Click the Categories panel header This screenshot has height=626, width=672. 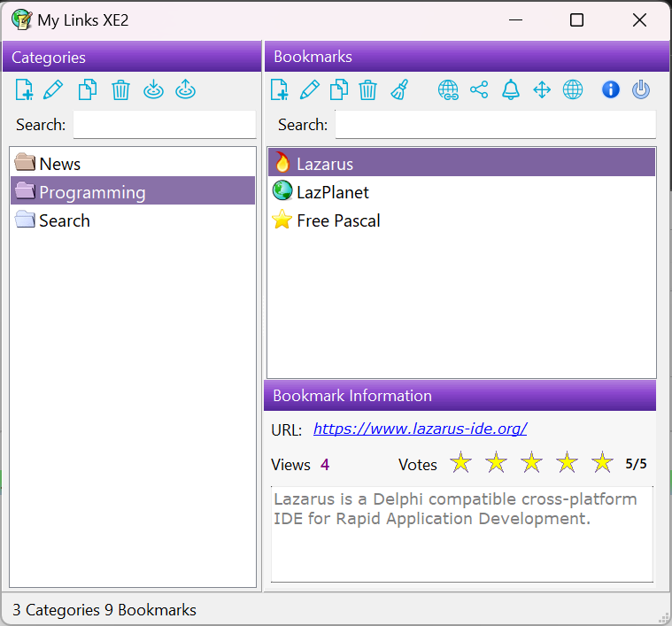[x=132, y=57]
